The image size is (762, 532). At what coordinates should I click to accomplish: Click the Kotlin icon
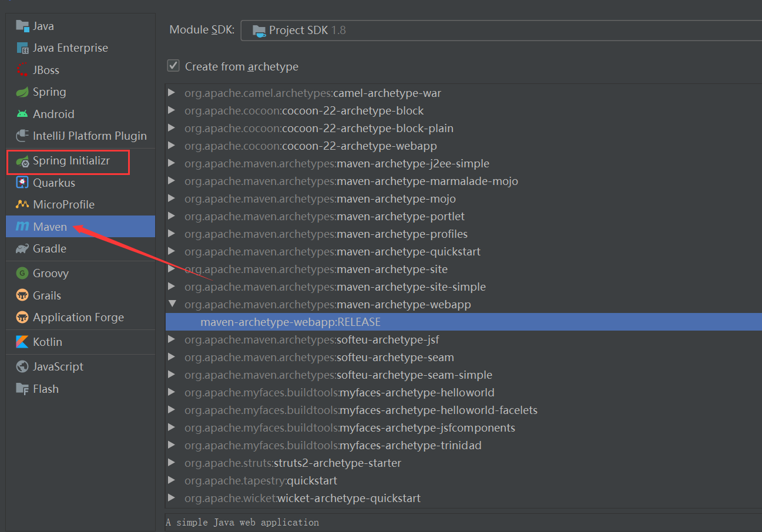(22, 342)
